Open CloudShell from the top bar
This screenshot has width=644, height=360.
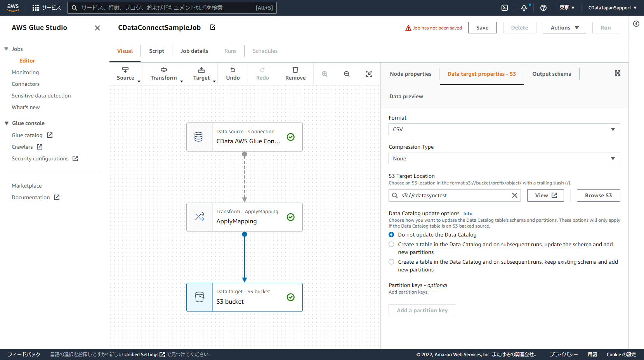(505, 7)
